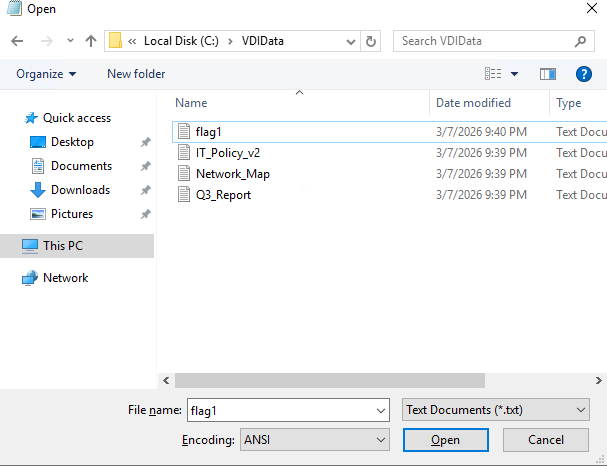
Task: Open Pictures in the navigation pane
Action: 72,214
